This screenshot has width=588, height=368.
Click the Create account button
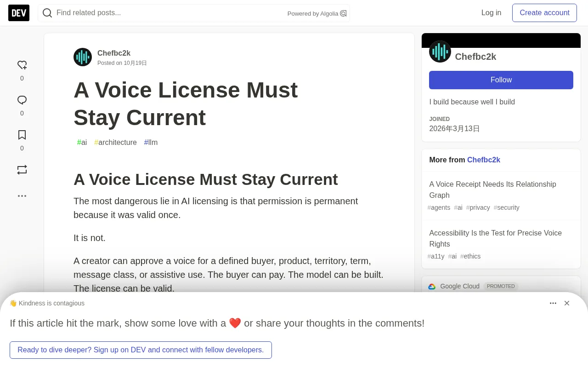(544, 13)
